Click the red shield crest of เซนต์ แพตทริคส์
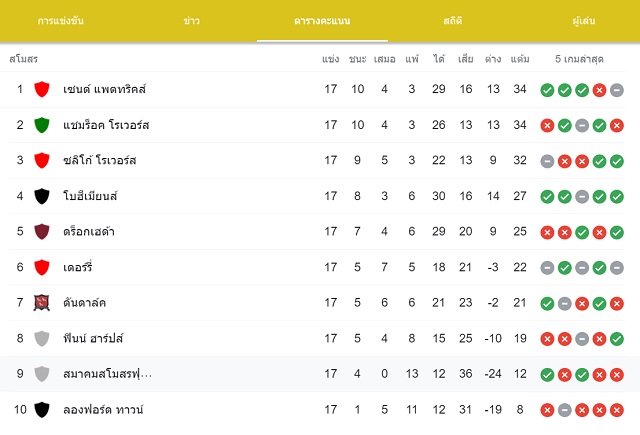This screenshot has height=435, width=640. click(x=42, y=89)
